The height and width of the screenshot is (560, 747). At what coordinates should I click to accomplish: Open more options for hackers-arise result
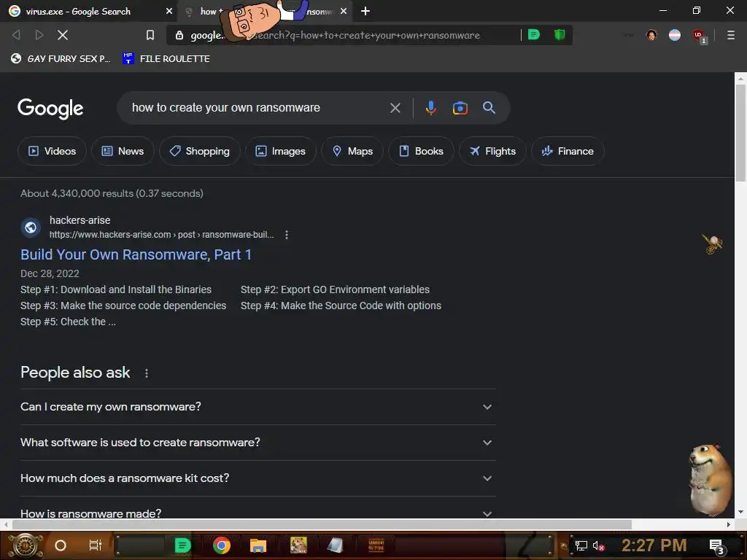[286, 235]
